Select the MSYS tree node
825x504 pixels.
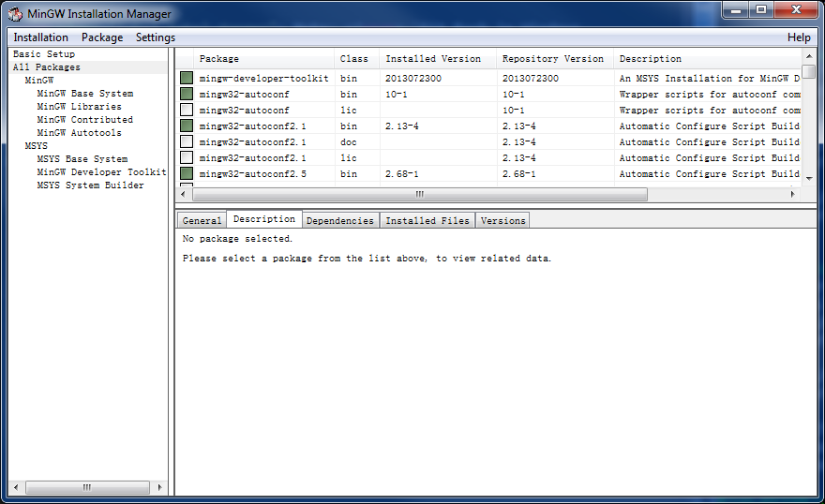(x=37, y=146)
